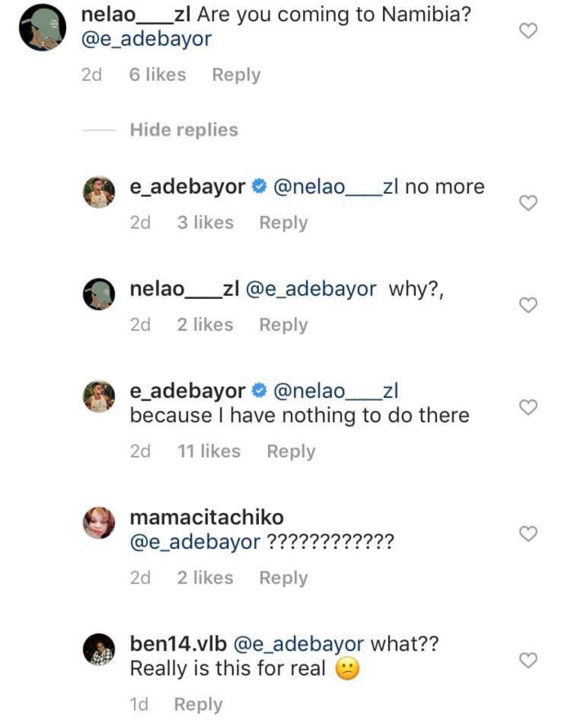571x728 pixels.
Task: Open ben14.vlb's profile picture
Action: [x=99, y=651]
